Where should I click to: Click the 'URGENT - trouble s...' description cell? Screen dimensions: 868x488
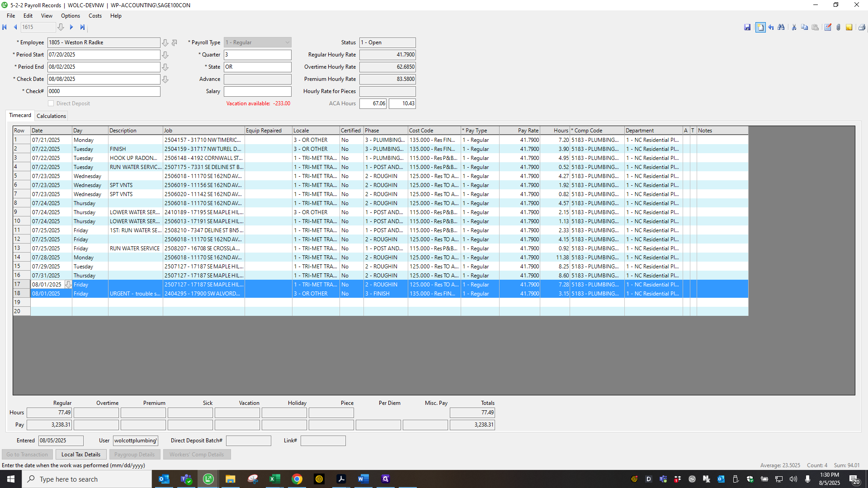pyautogui.click(x=135, y=294)
